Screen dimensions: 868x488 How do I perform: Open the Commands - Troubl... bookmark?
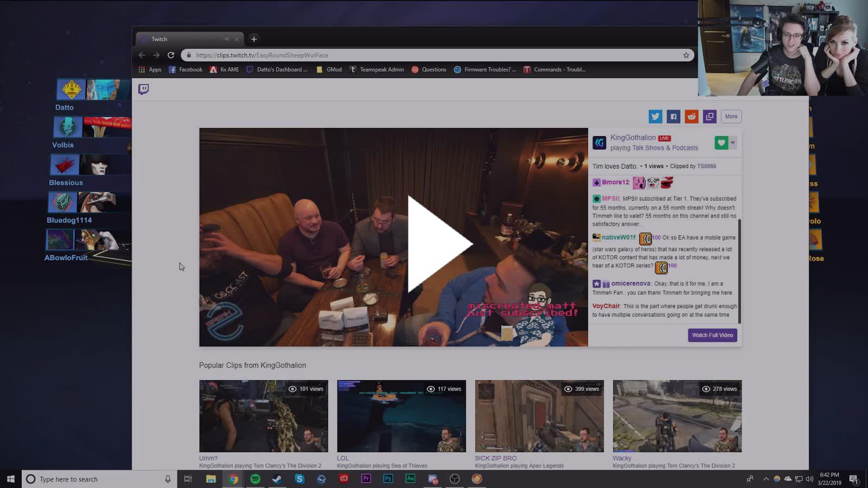tap(554, 69)
